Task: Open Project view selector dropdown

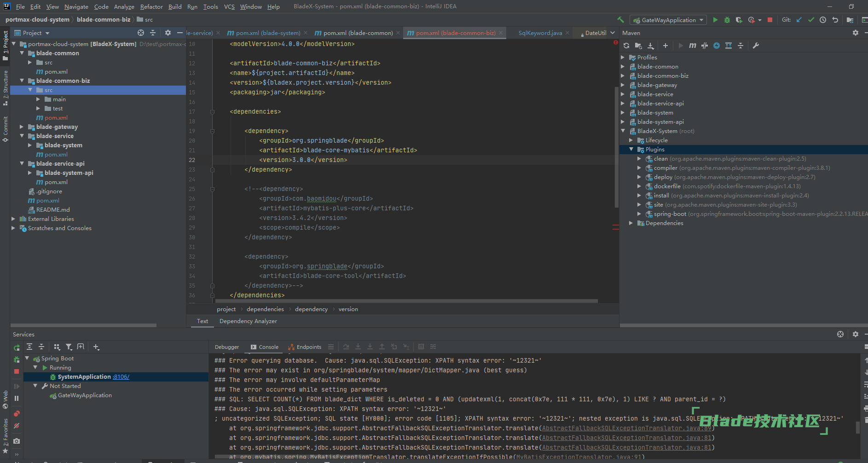Action: (32, 33)
